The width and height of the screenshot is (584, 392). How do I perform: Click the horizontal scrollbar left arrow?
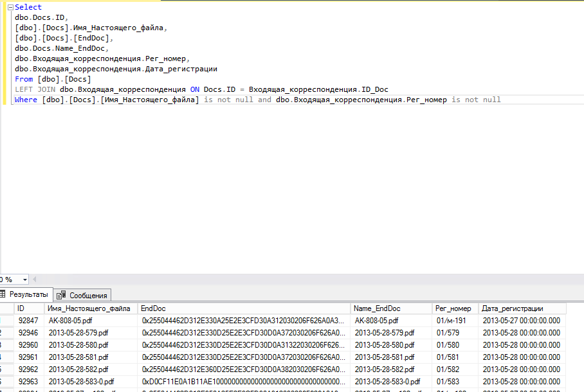(35, 279)
